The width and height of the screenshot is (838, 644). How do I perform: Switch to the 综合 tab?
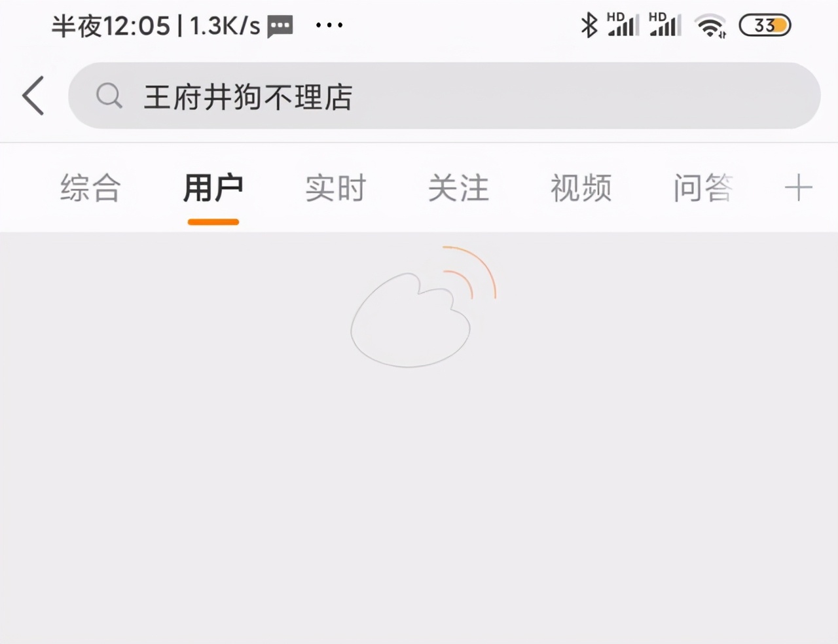[x=90, y=188]
